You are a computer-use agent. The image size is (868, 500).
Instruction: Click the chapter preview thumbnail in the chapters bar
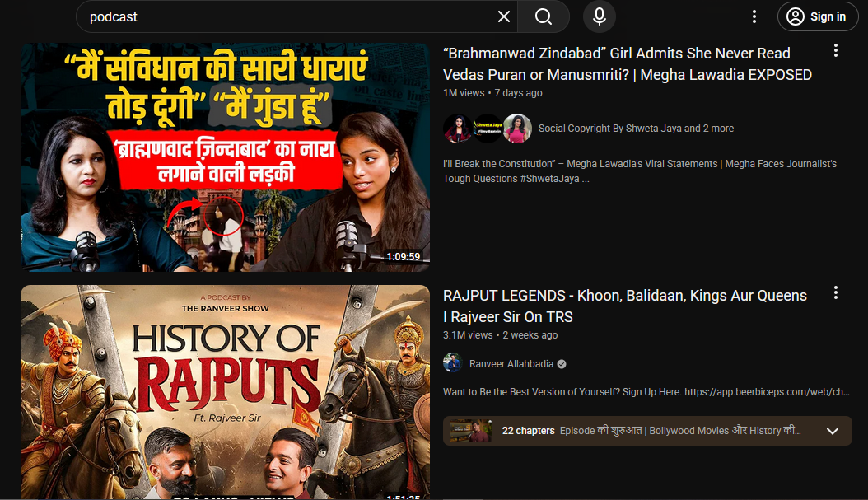coord(471,431)
